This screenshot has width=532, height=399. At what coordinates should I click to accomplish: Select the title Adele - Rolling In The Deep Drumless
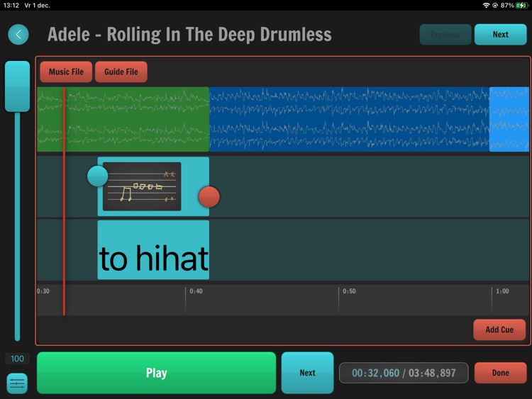(x=189, y=35)
